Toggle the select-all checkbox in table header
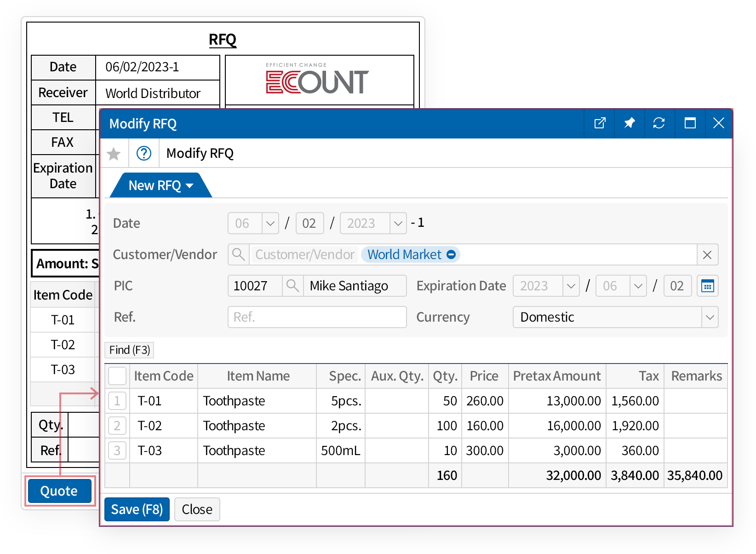The image size is (756, 554). (117, 376)
